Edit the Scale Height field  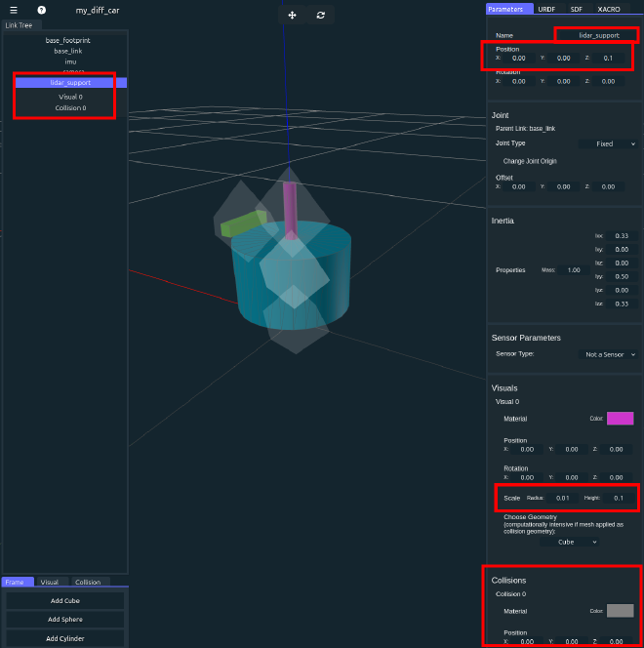[619, 498]
